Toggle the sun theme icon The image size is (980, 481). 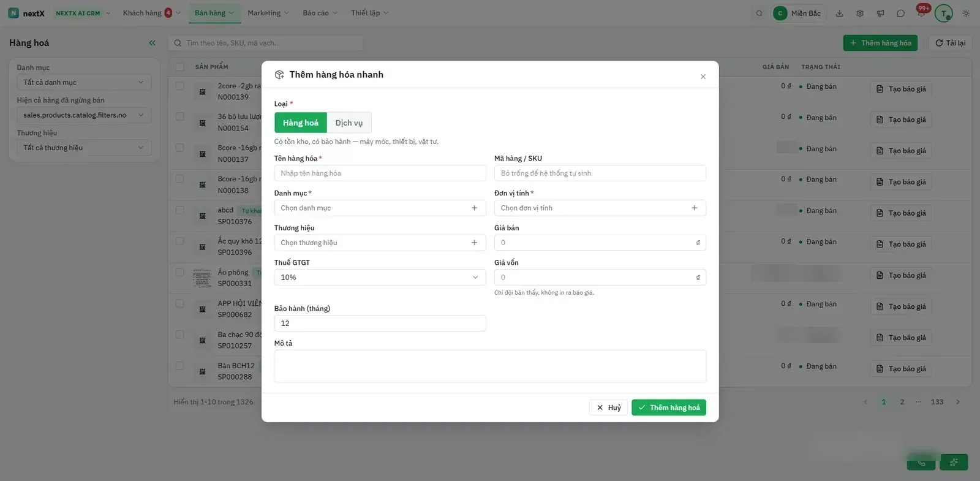click(966, 13)
